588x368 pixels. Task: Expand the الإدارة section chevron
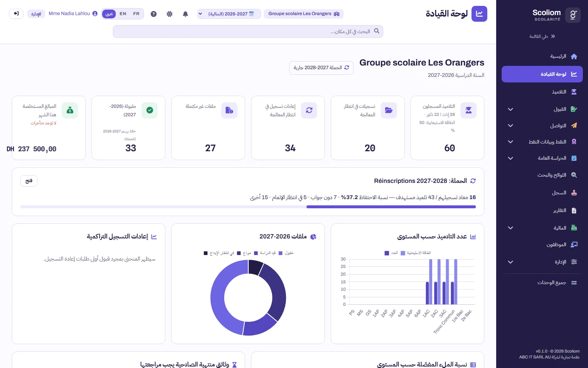pyautogui.click(x=510, y=262)
